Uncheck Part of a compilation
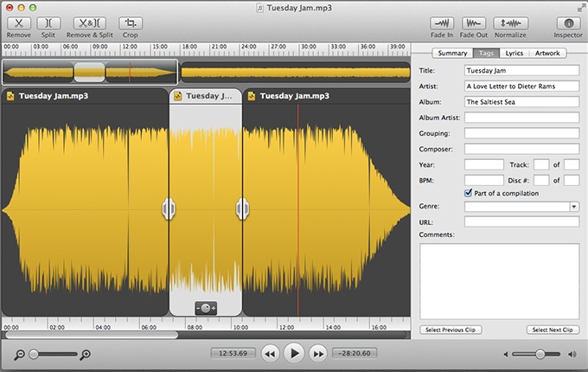This screenshot has width=588, height=372. pos(469,193)
